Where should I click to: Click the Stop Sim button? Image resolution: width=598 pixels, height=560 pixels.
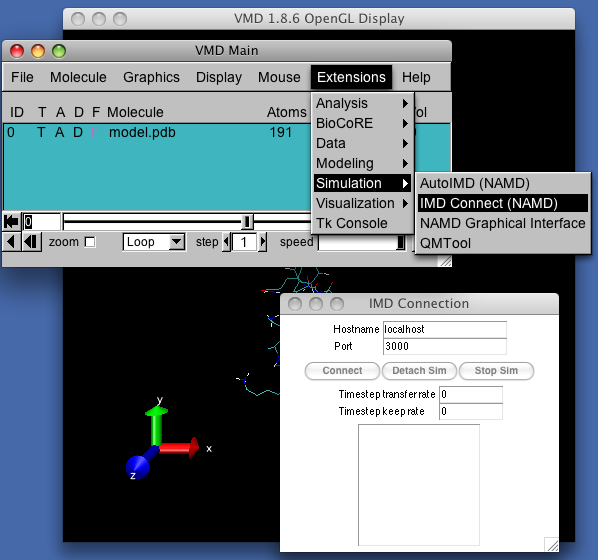coord(497,371)
